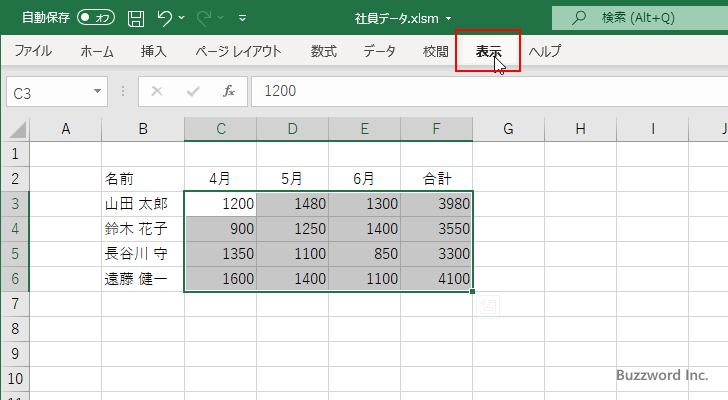
Task: Select row 10 header
Action: (x=15, y=379)
